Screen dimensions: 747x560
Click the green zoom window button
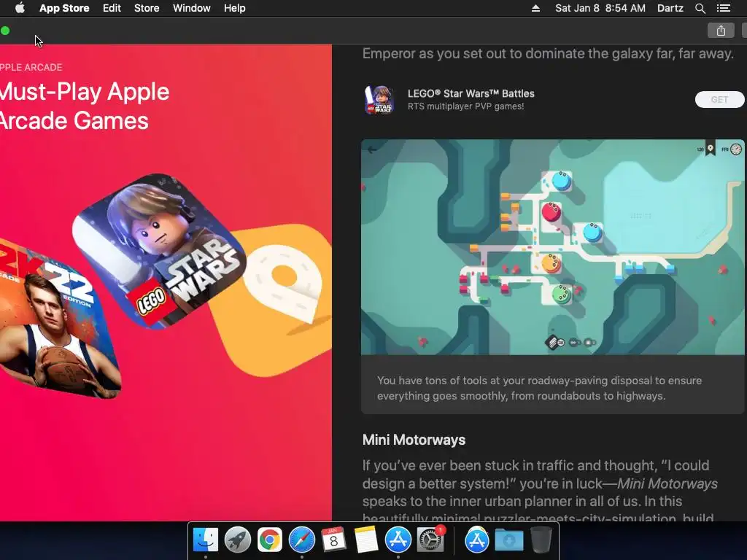tap(5, 31)
